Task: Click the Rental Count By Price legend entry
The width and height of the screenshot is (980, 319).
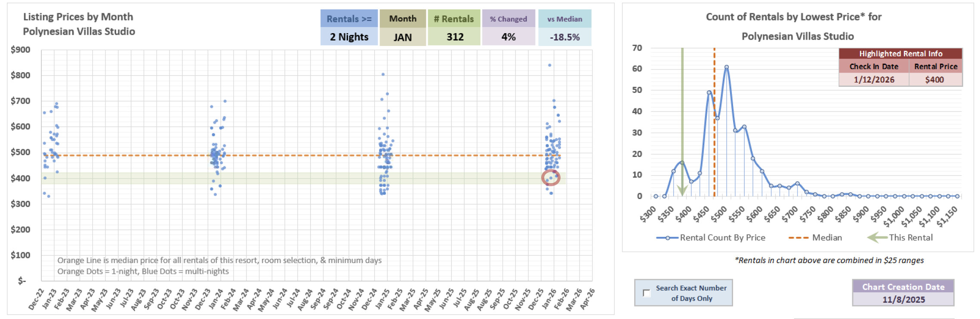Action: tap(722, 237)
